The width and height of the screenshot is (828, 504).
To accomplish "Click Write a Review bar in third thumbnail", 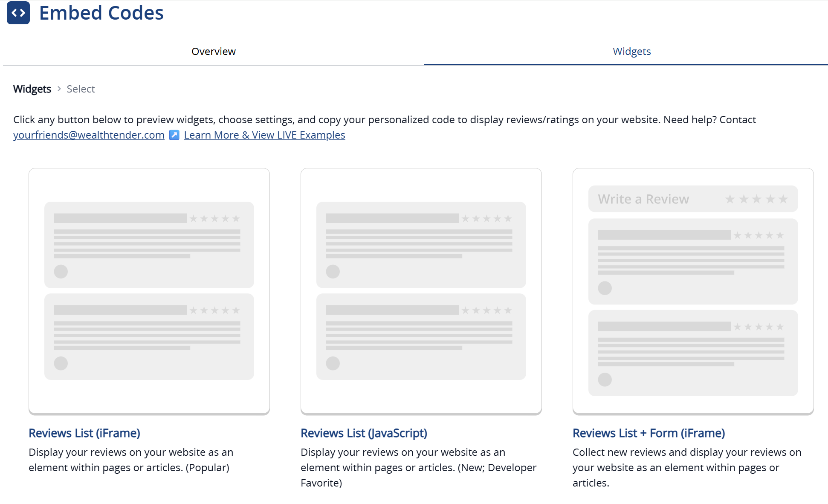I will point(643,199).
